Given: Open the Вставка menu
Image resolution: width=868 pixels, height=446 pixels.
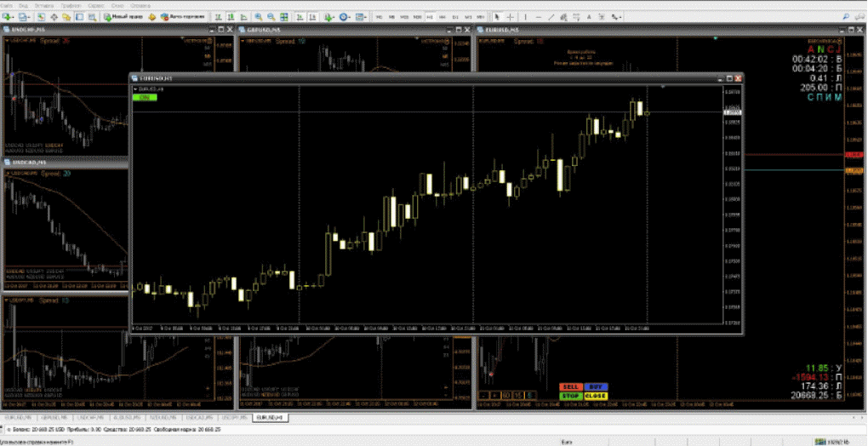Looking at the screenshot, I should click(x=44, y=6).
